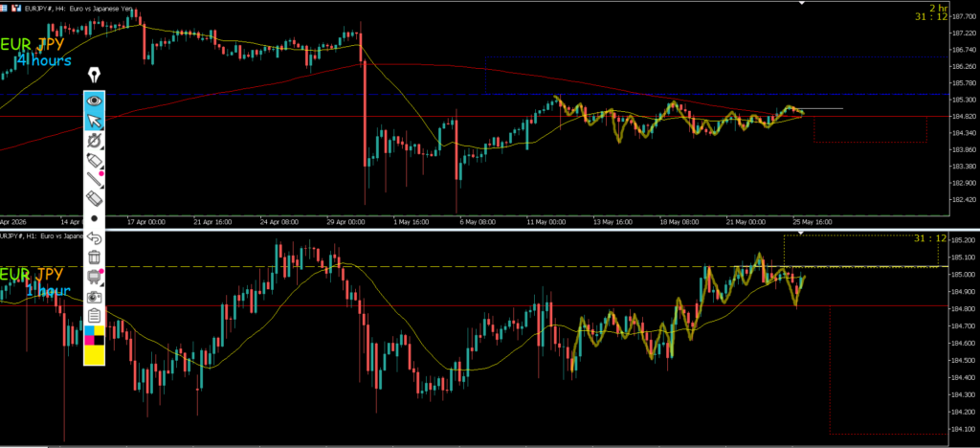Click the black dot brush size button

point(95,218)
